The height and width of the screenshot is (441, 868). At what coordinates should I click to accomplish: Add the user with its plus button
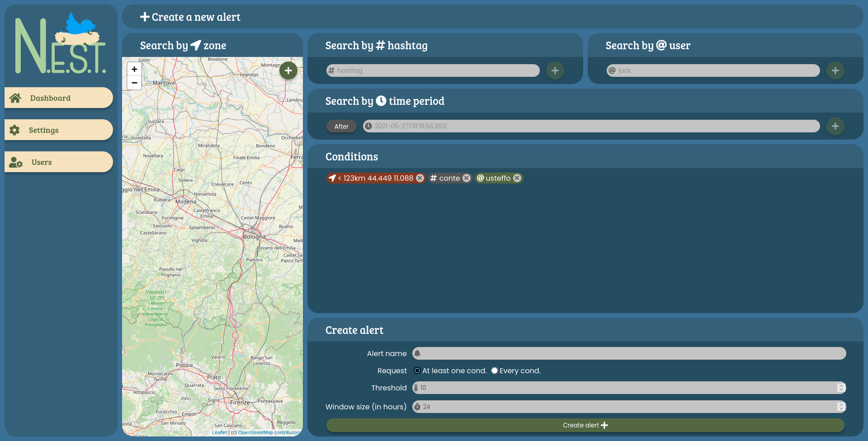pyautogui.click(x=835, y=70)
